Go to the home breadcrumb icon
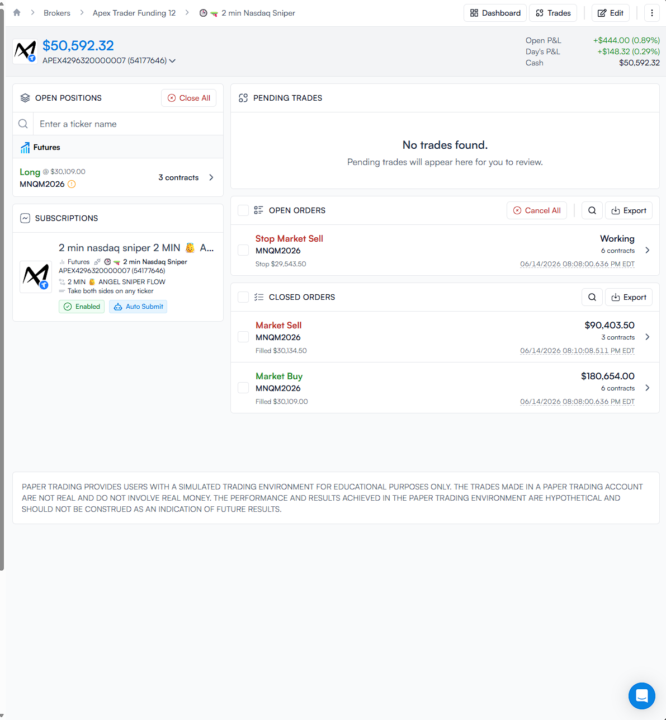The width and height of the screenshot is (666, 720). pyautogui.click(x=17, y=12)
